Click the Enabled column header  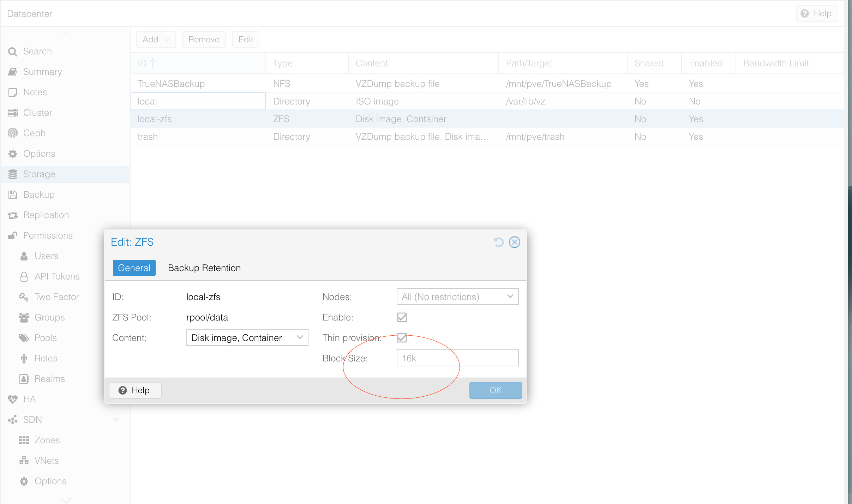pos(708,64)
